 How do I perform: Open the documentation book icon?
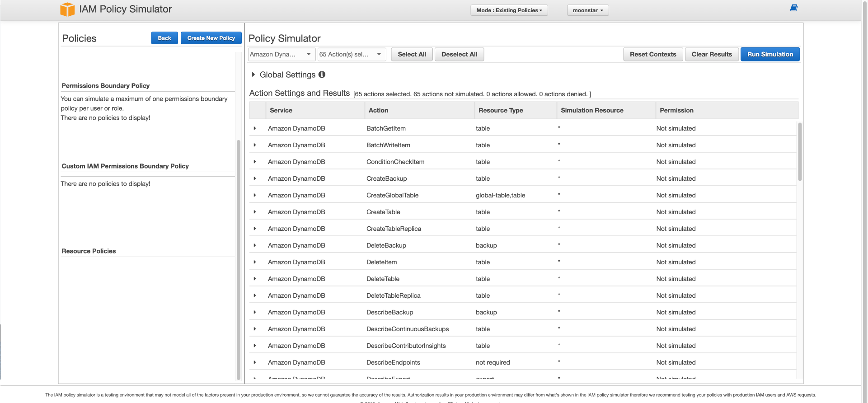[x=793, y=8]
